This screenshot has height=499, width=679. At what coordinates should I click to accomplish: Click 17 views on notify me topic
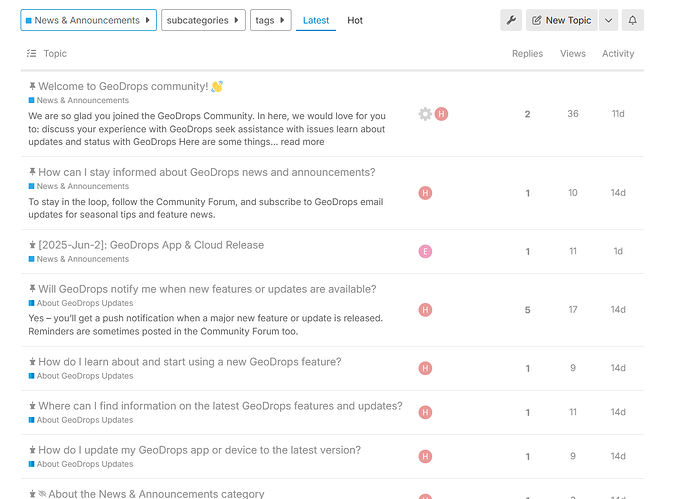coord(572,310)
